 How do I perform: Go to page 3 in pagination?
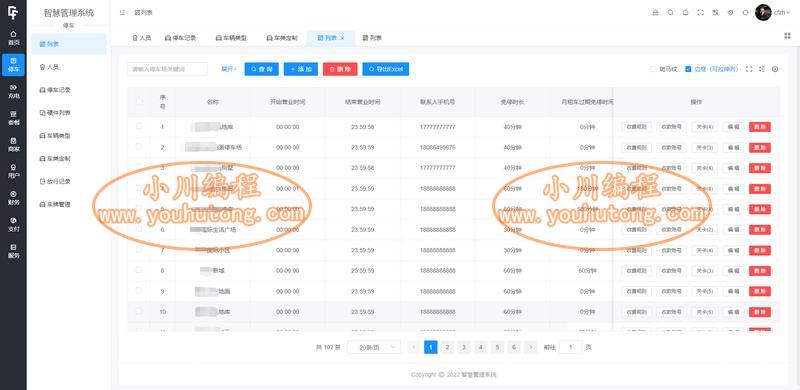(x=464, y=347)
